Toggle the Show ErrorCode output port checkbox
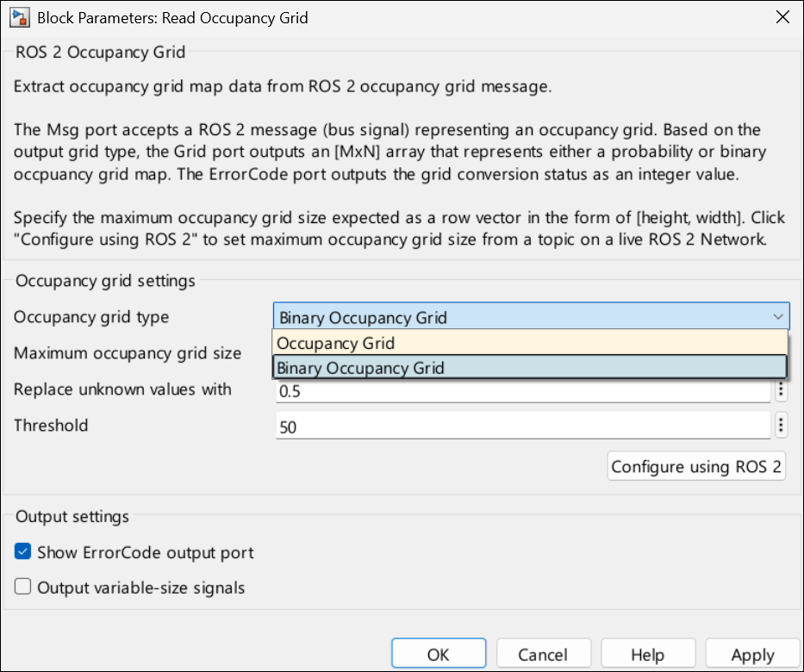The height and width of the screenshot is (672, 804). tap(22, 552)
